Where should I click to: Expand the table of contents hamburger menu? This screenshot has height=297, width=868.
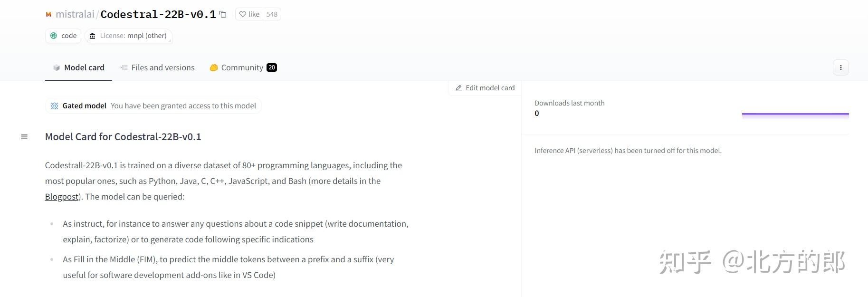(x=24, y=137)
